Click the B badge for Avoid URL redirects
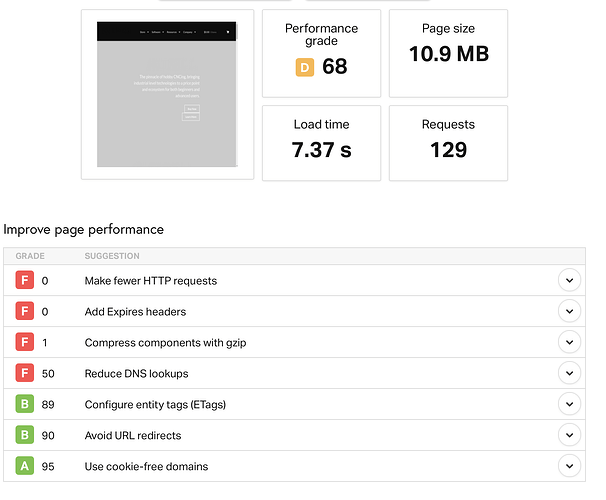606x500 pixels. click(x=25, y=435)
